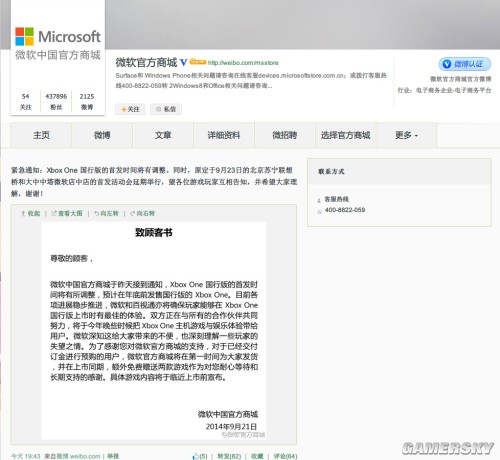This screenshot has width=500, height=460.
Task: Collapse the image with 收起
Action: [x=30, y=213]
